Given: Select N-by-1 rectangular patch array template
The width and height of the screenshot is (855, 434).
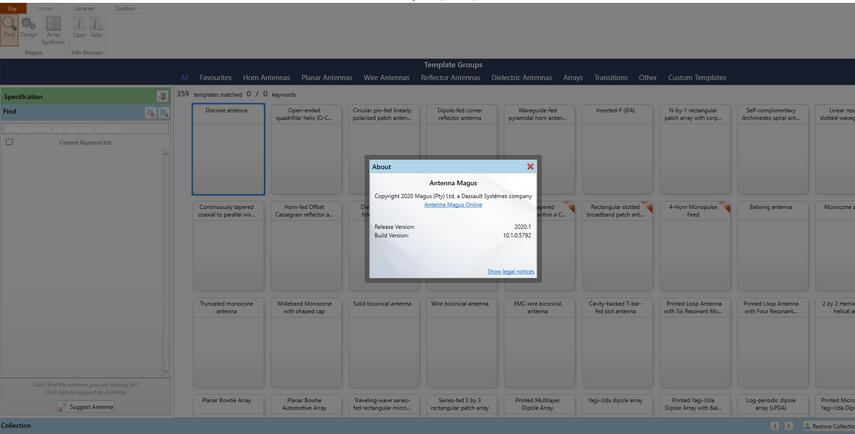Looking at the screenshot, I should pos(695,149).
